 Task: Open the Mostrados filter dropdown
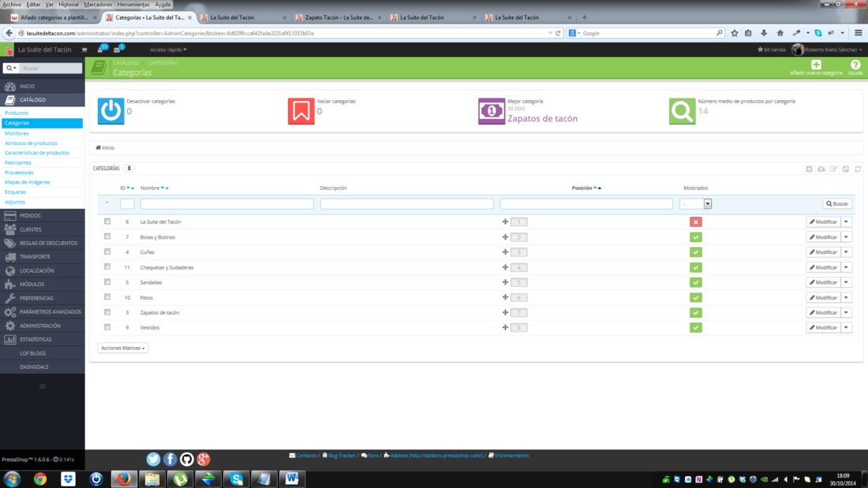click(695, 203)
